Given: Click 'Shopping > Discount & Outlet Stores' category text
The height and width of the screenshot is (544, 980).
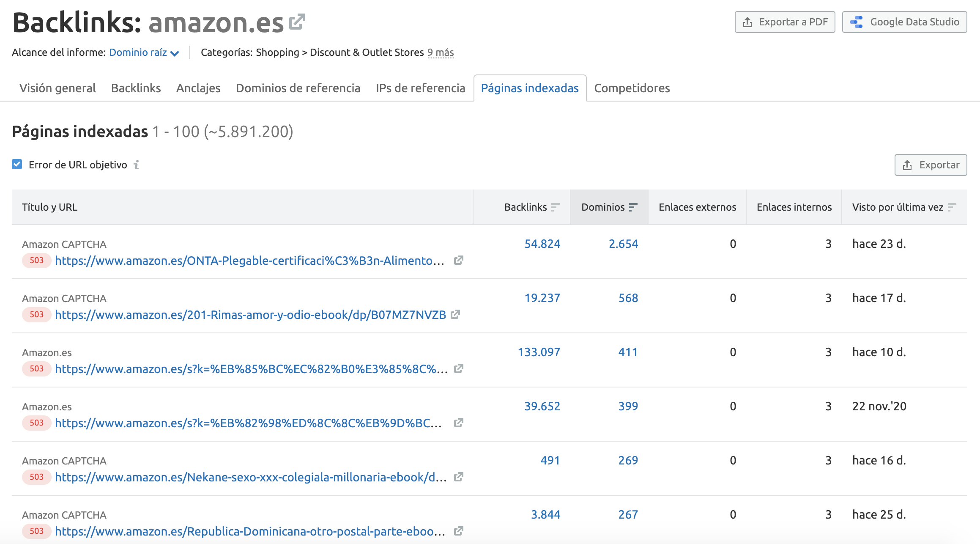Looking at the screenshot, I should pyautogui.click(x=340, y=52).
